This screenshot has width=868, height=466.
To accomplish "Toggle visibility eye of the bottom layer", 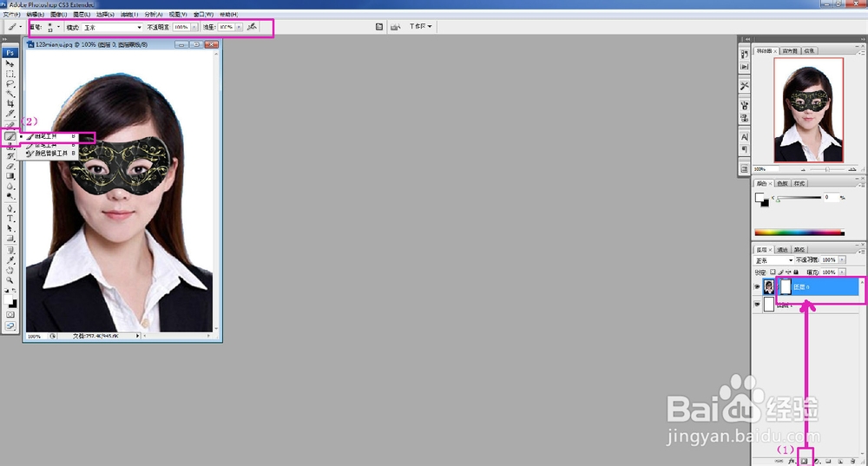I will pyautogui.click(x=757, y=304).
